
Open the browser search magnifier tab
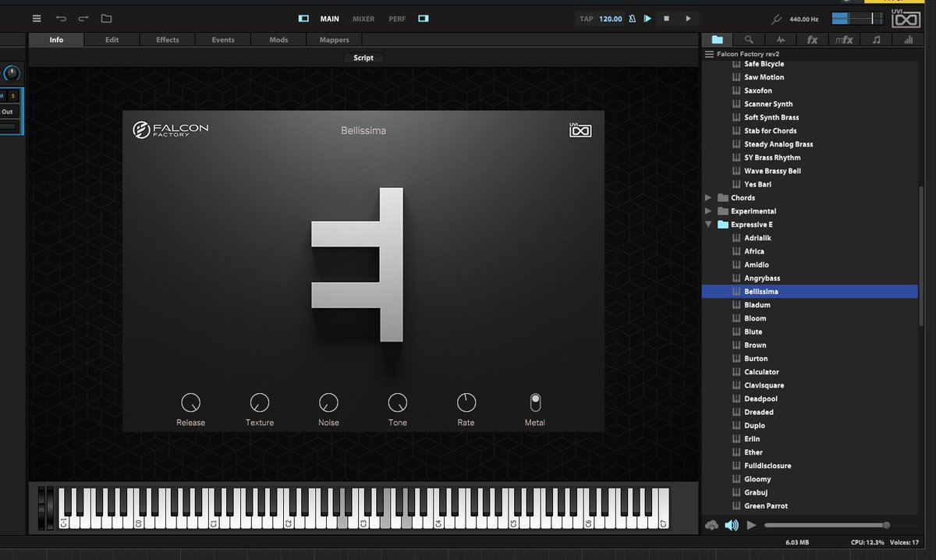pos(749,40)
